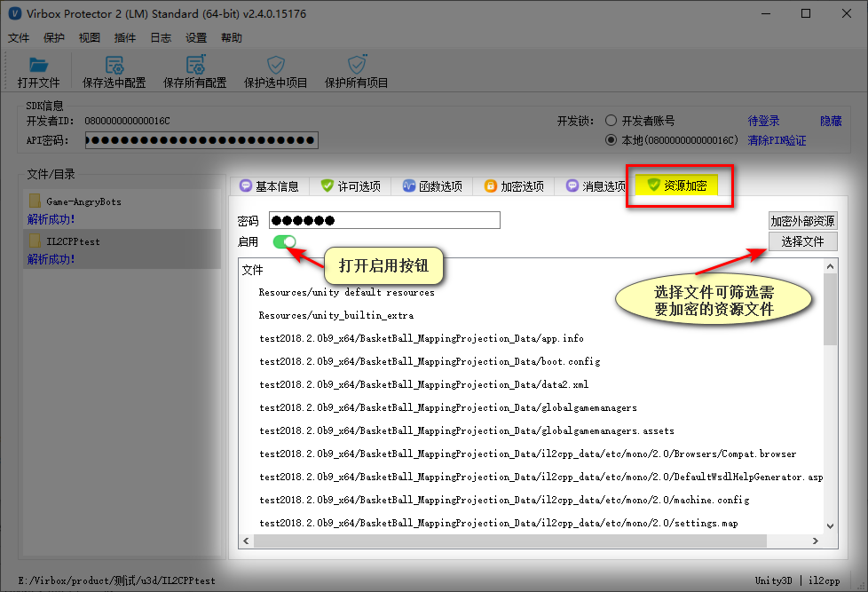The height and width of the screenshot is (592, 868).
Task: Click the il2cpp status bar entry
Action: pyautogui.click(x=824, y=580)
